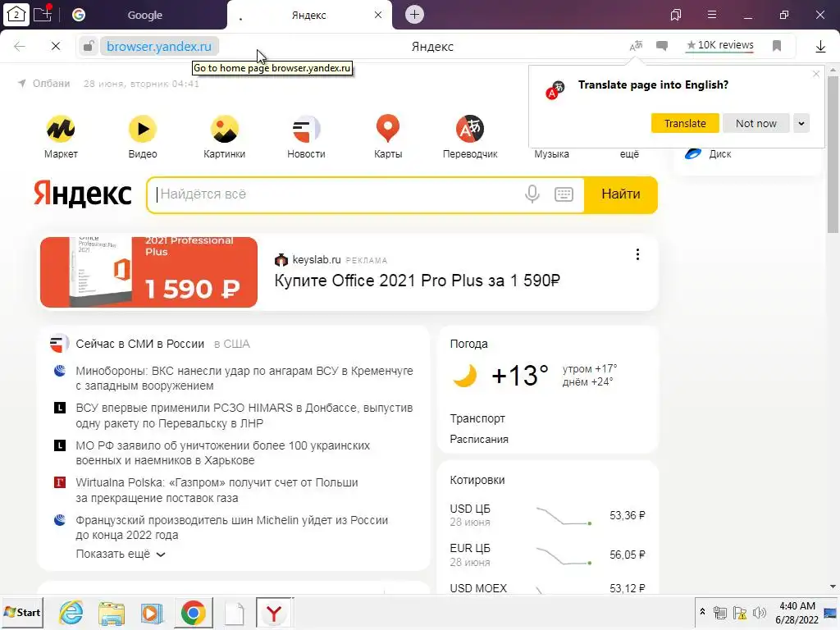Click the page vertical scrollbar thumb
Screen dimensions: 840x630
(833, 155)
